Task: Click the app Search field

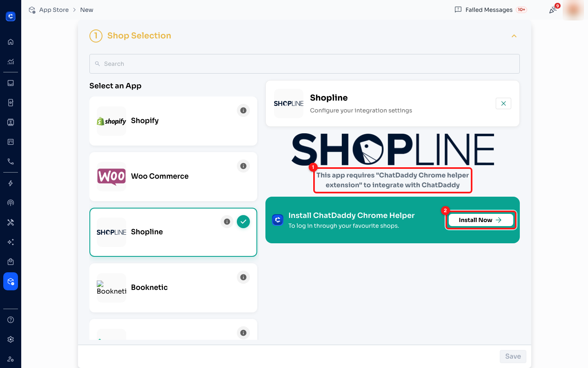Action: (x=305, y=64)
